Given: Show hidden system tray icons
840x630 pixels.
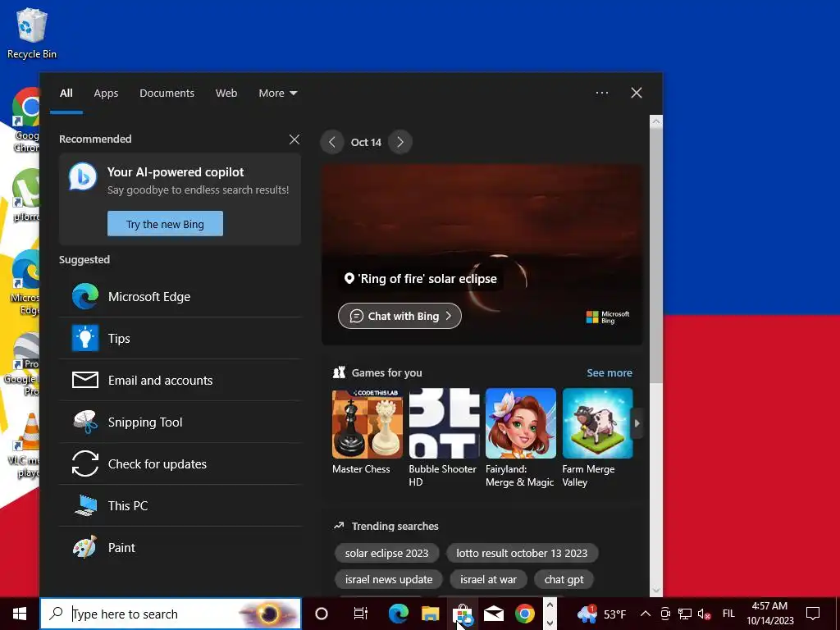Looking at the screenshot, I should coord(646,614).
